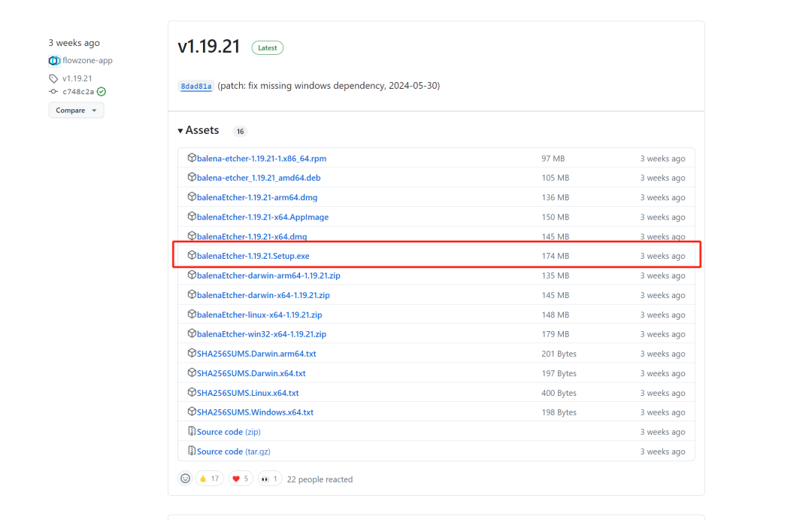The height and width of the screenshot is (520, 812).
Task: Click the 201 Bytes size value
Action: coord(559,354)
